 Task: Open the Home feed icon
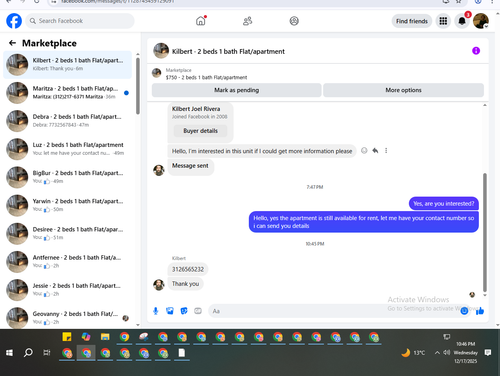201,21
